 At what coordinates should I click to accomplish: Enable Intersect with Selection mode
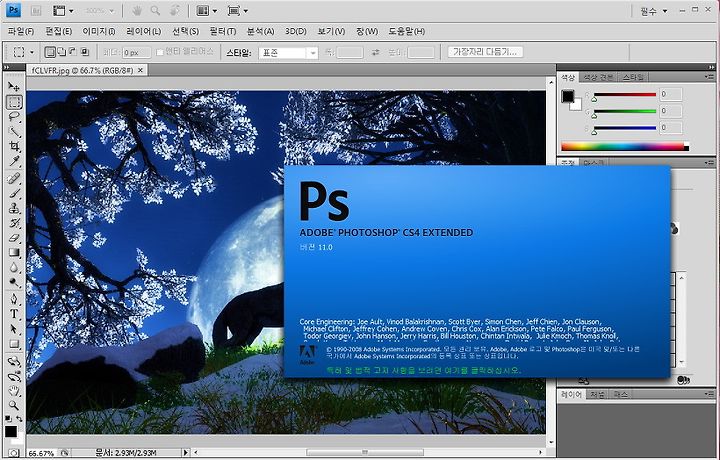84,52
